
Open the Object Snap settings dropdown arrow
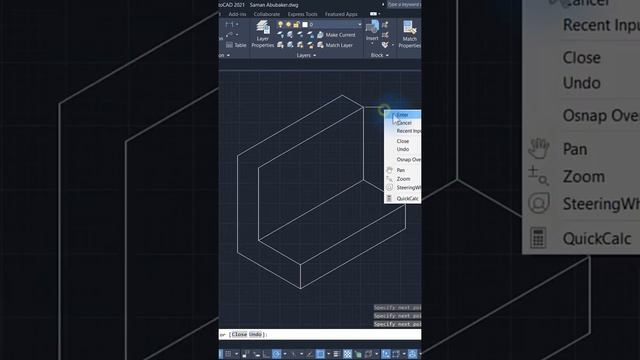[x=329, y=353]
